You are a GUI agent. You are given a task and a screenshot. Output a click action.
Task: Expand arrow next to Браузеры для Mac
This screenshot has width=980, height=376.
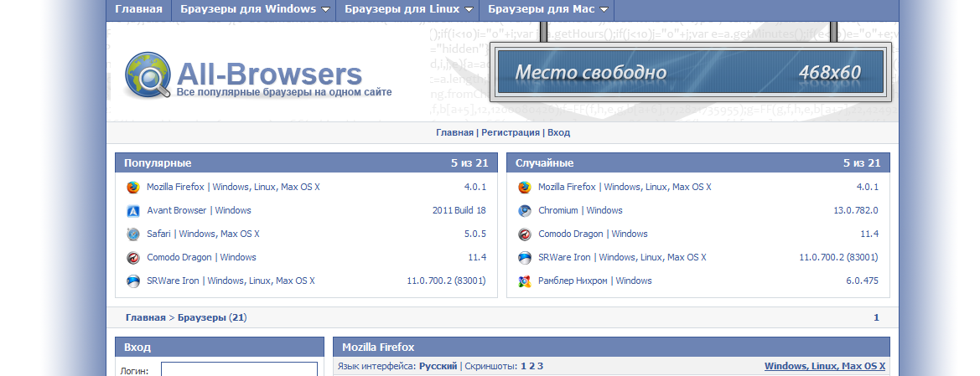click(604, 10)
